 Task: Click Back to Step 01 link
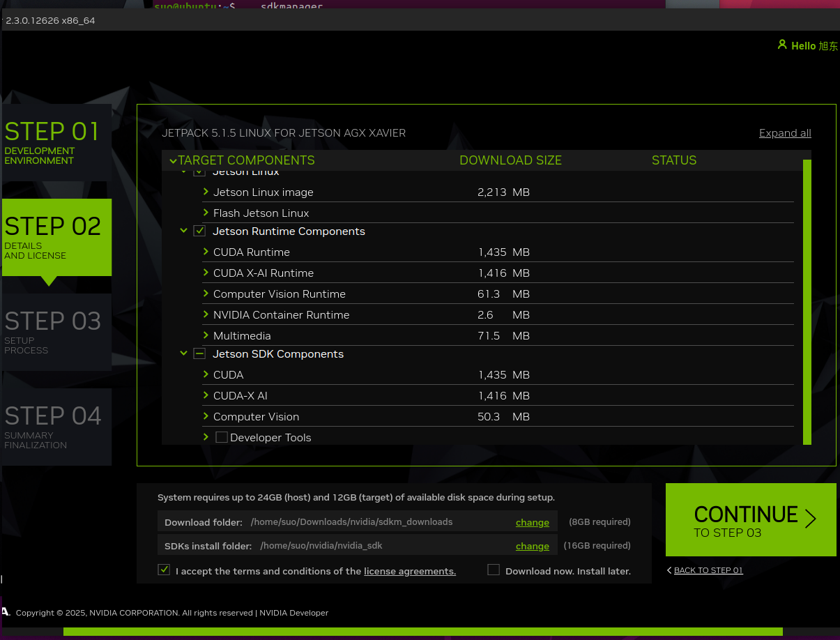(x=708, y=570)
